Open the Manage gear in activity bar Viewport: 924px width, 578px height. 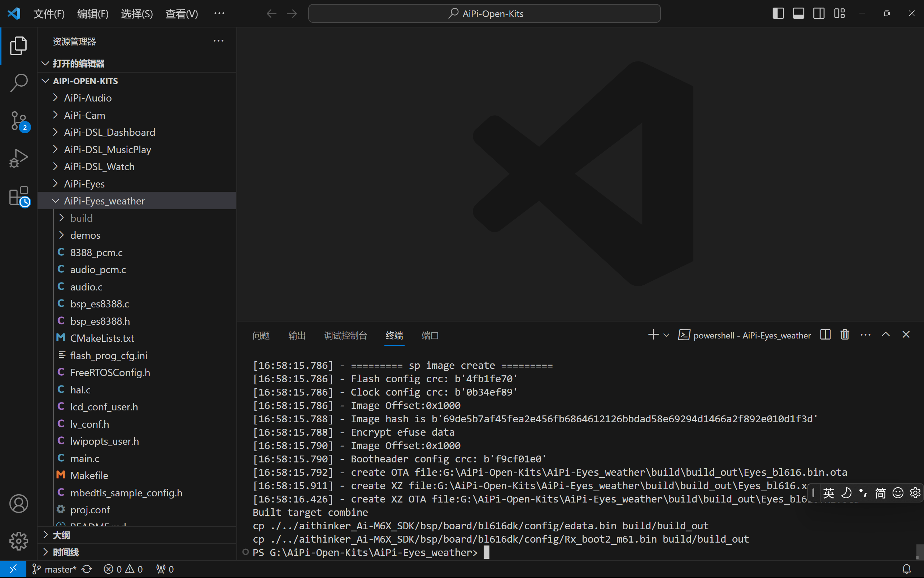coord(18,541)
